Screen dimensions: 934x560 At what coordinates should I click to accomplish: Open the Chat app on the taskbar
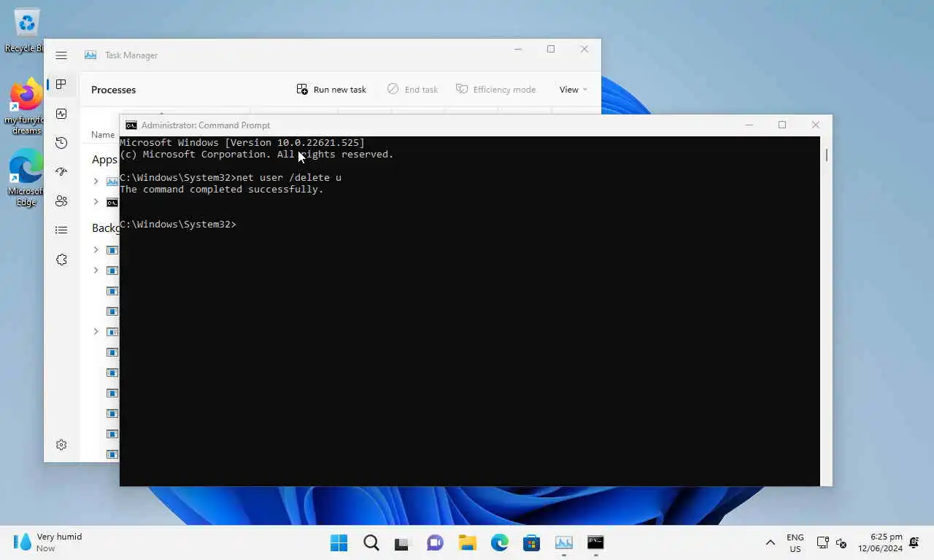point(435,542)
